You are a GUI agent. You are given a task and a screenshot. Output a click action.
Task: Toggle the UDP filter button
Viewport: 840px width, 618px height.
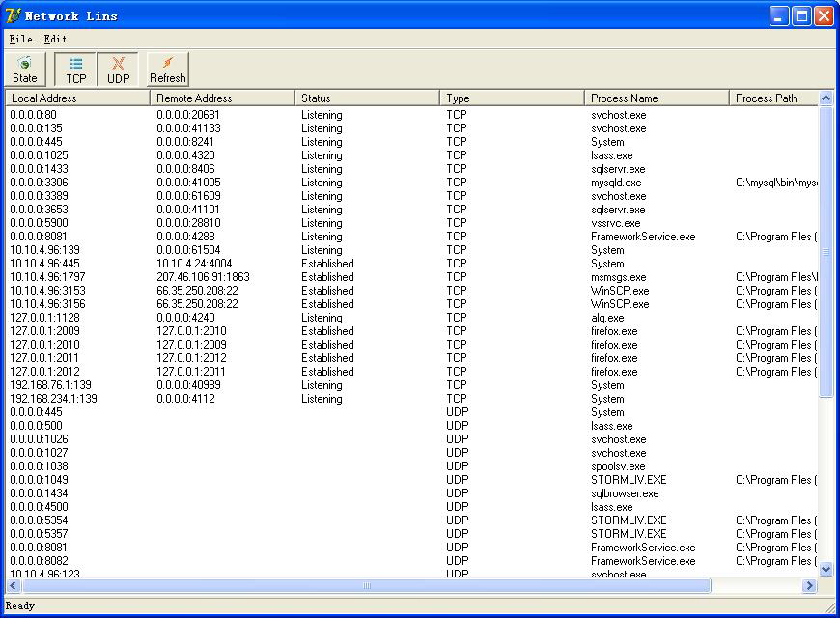click(x=119, y=70)
